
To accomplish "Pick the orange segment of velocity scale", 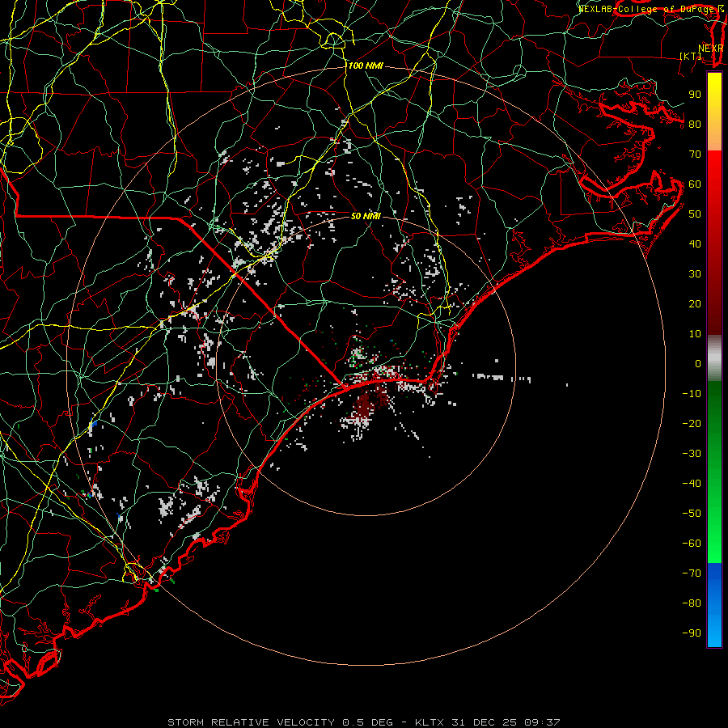I will click(x=714, y=138).
